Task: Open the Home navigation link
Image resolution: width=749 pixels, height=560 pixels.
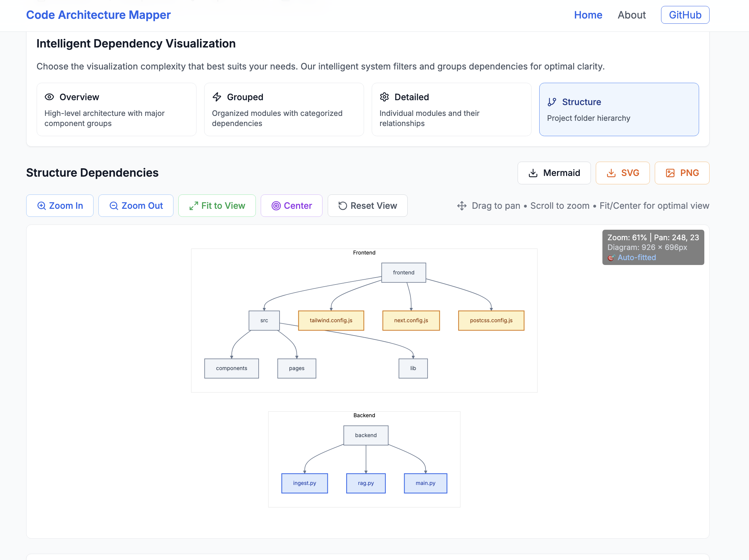Action: point(588,15)
